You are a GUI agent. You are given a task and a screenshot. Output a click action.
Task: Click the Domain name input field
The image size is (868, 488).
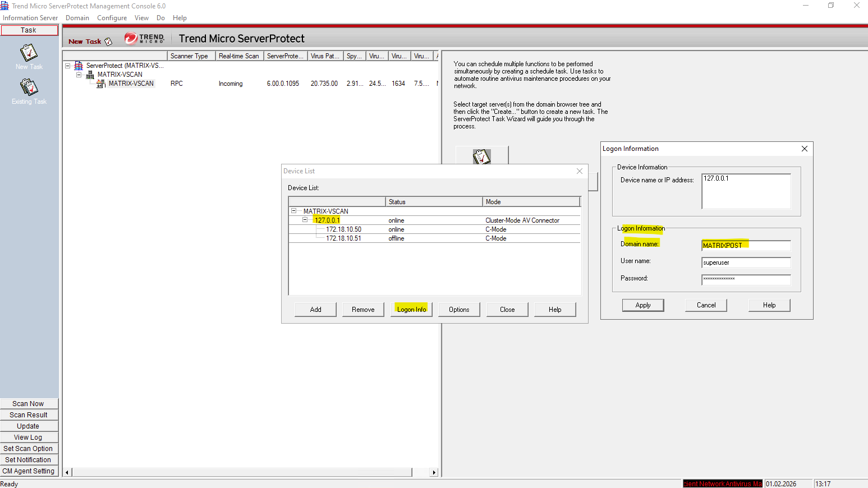[x=746, y=245]
